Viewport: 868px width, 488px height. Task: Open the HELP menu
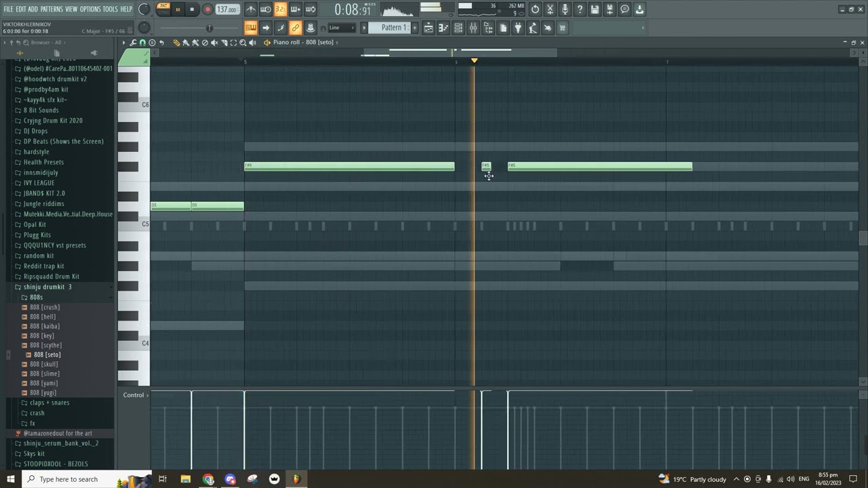click(126, 9)
